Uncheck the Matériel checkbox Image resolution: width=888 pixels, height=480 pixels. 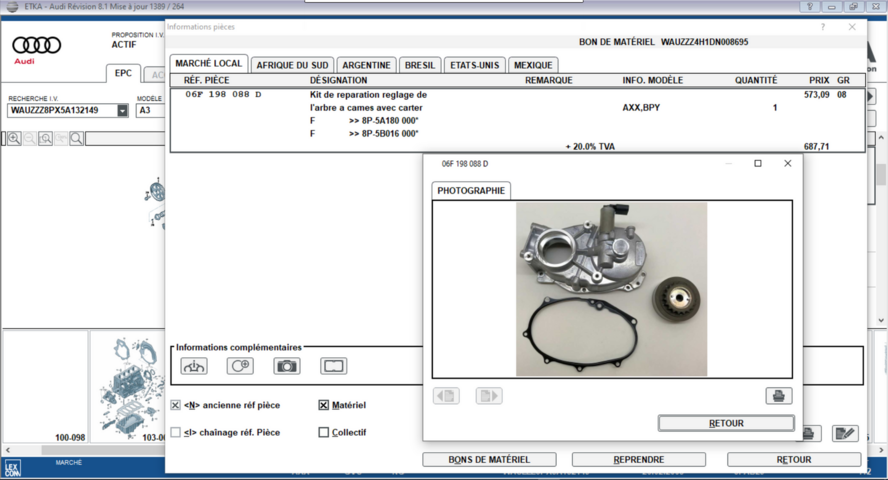tap(323, 405)
